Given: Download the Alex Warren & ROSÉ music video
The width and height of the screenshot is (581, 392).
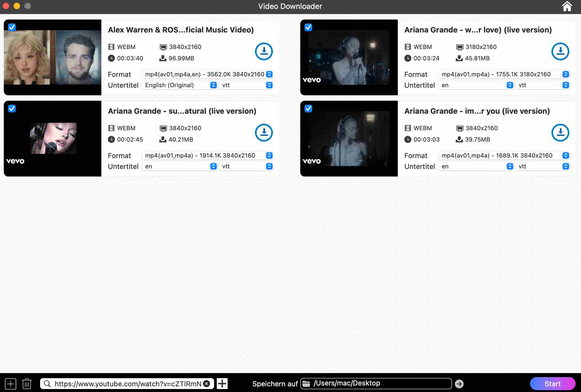Looking at the screenshot, I should 264,51.
